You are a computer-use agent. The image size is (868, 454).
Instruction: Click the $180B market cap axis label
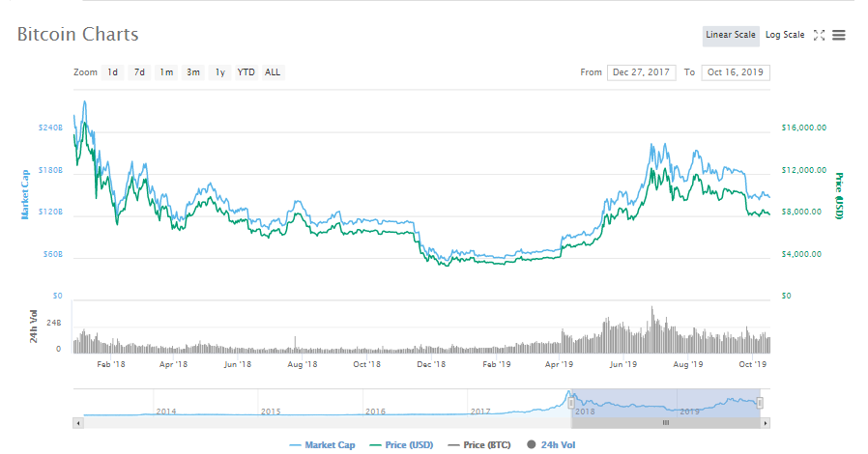50,170
